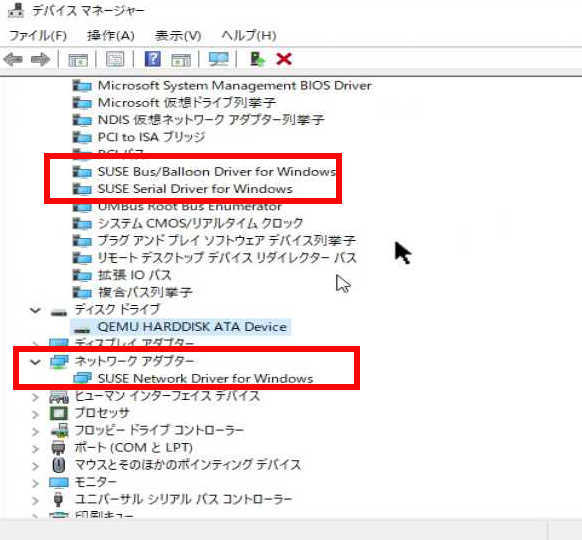
Task: Click the モニター category label
Action: (96, 482)
